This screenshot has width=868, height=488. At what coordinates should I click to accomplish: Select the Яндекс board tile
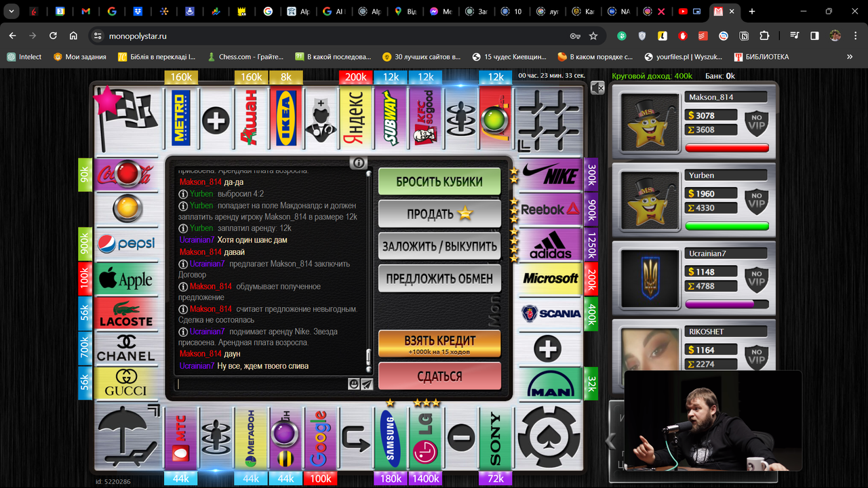[355, 120]
